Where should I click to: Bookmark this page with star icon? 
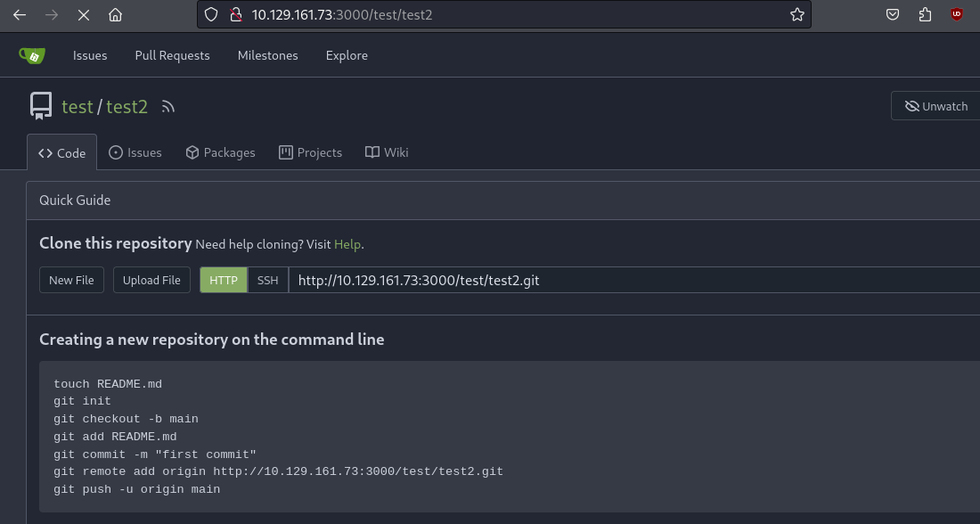796,14
